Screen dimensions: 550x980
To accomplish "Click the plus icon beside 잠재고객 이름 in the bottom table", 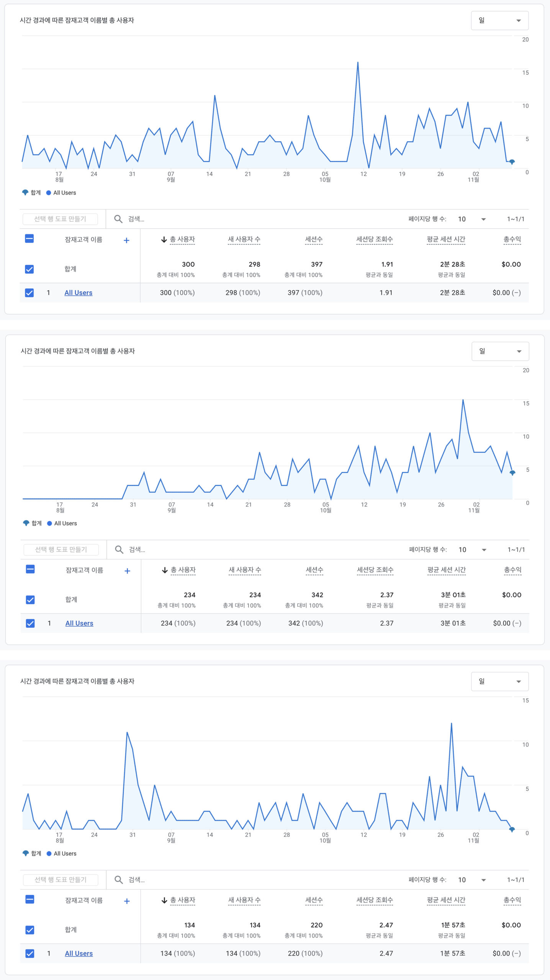I will (x=127, y=901).
